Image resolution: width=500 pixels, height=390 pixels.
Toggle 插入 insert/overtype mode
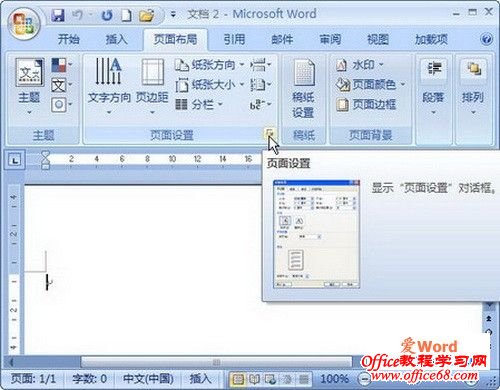(x=200, y=379)
